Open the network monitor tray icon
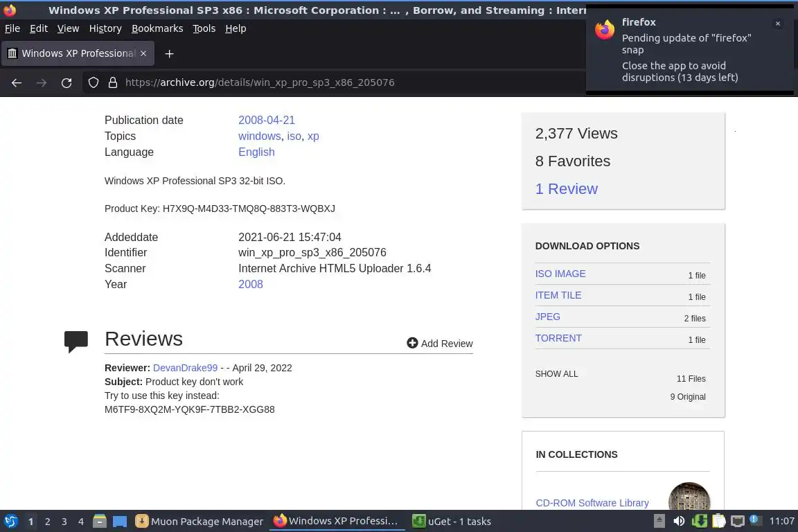The width and height of the screenshot is (798, 532). tap(738, 521)
